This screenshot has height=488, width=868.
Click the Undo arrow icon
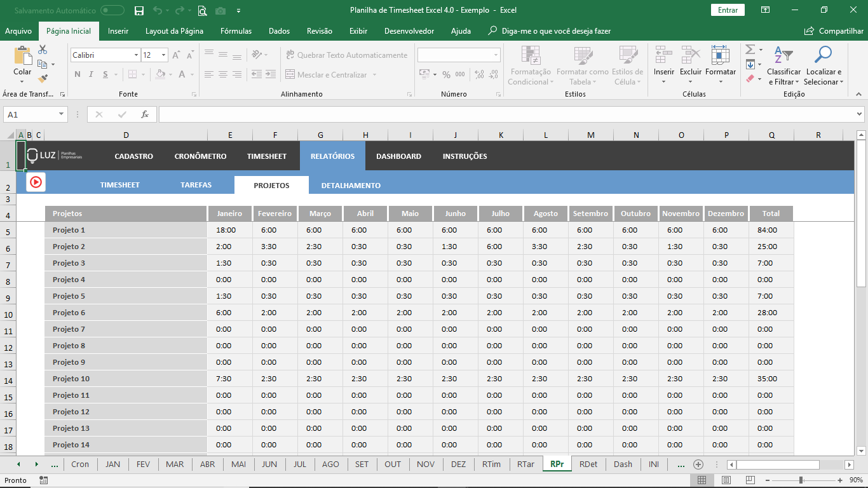(x=157, y=10)
